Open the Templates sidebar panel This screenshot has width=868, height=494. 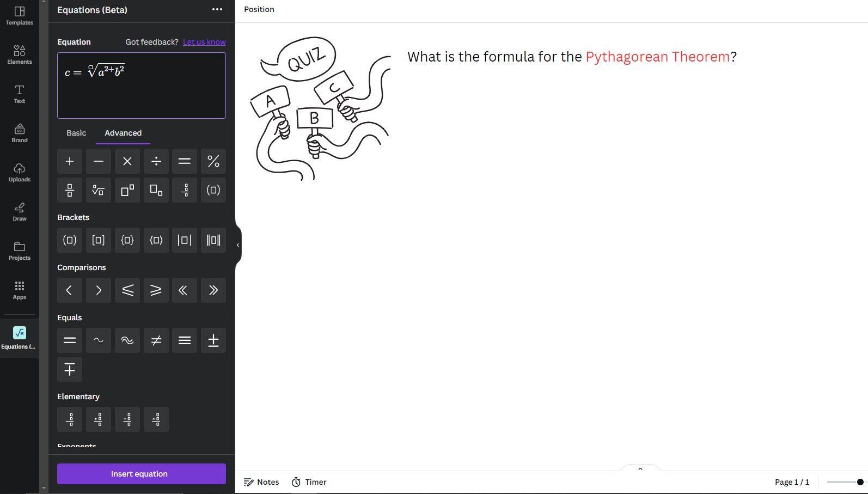click(20, 16)
